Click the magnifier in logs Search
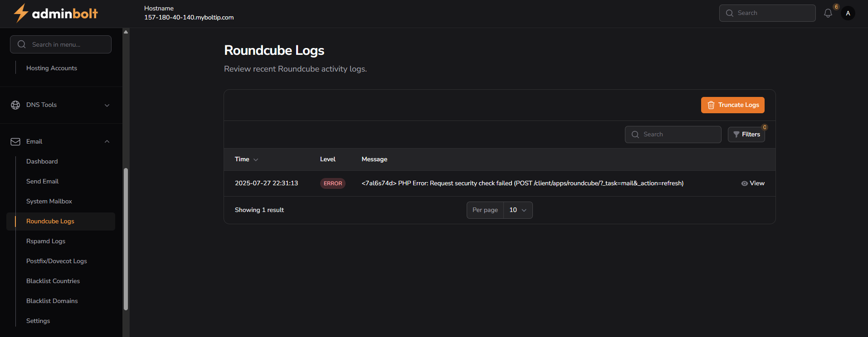The height and width of the screenshot is (337, 868). click(x=635, y=135)
